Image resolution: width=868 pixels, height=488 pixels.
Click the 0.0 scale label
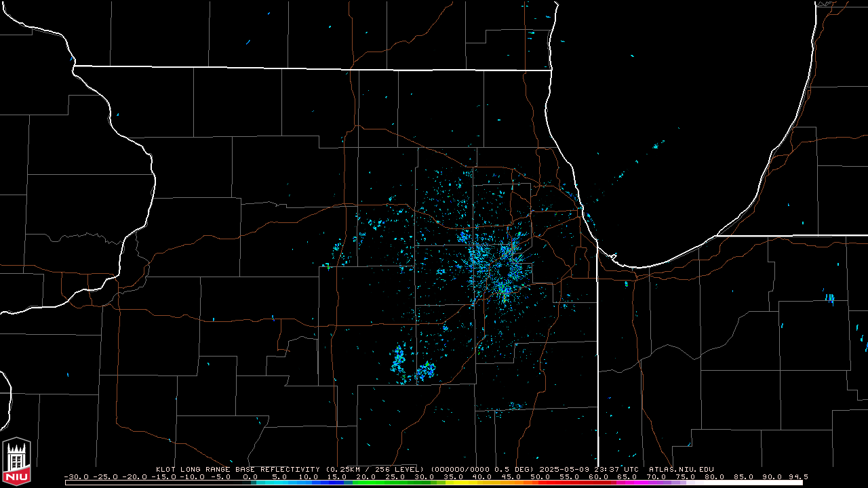click(250, 476)
